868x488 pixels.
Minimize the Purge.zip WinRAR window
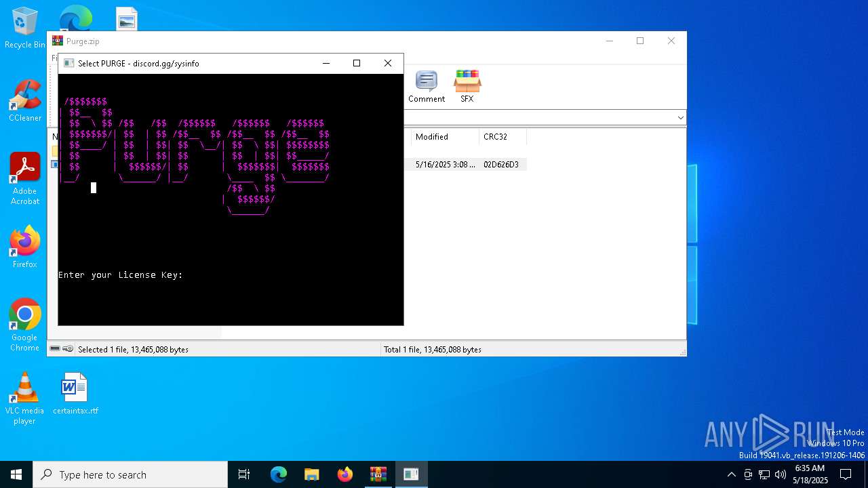coord(609,41)
